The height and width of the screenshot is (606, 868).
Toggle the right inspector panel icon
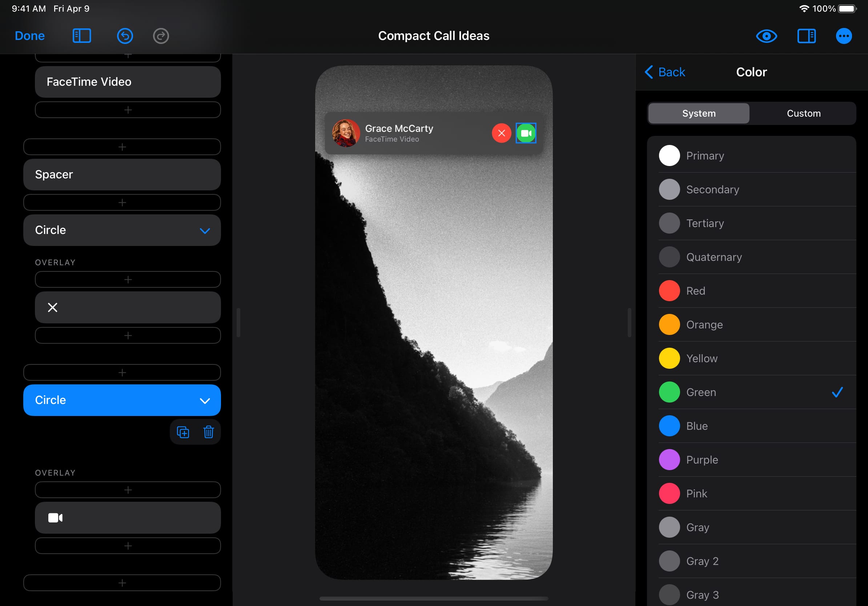point(806,36)
